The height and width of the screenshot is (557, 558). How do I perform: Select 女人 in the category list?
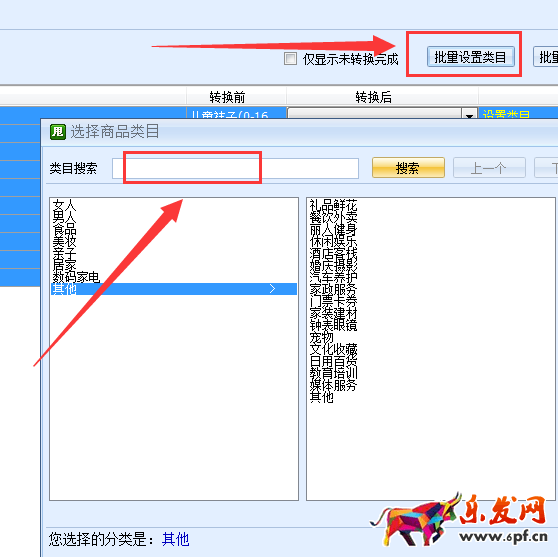(64, 205)
